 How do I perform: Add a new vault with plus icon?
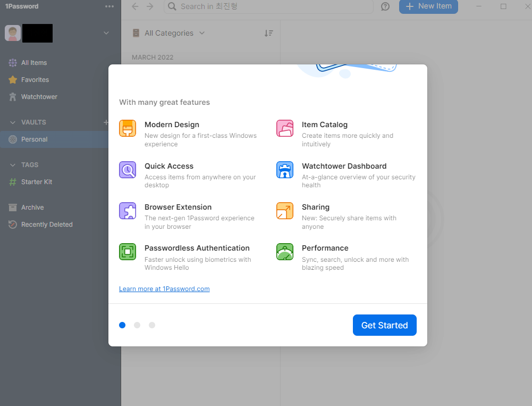[x=106, y=122]
